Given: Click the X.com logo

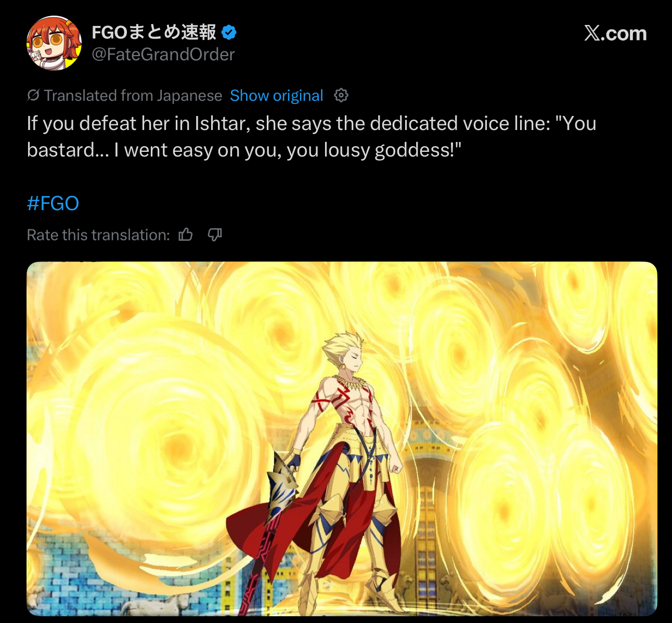Looking at the screenshot, I should (615, 33).
